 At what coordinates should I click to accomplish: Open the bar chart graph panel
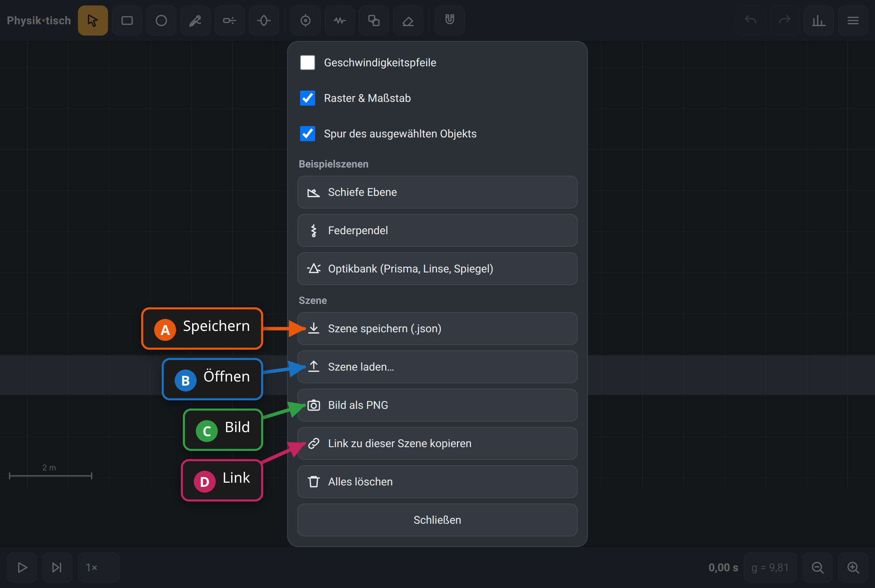[x=819, y=21]
